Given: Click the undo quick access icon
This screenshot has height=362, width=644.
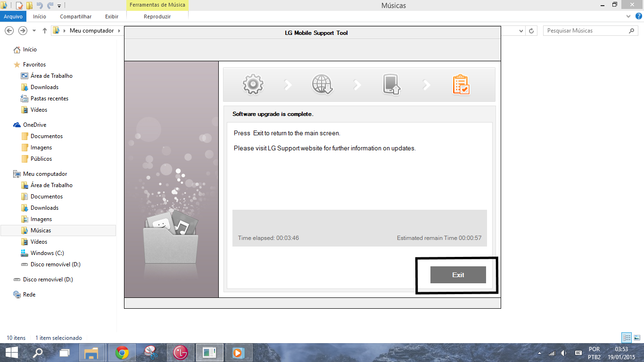Looking at the screenshot, I should click(x=40, y=6).
